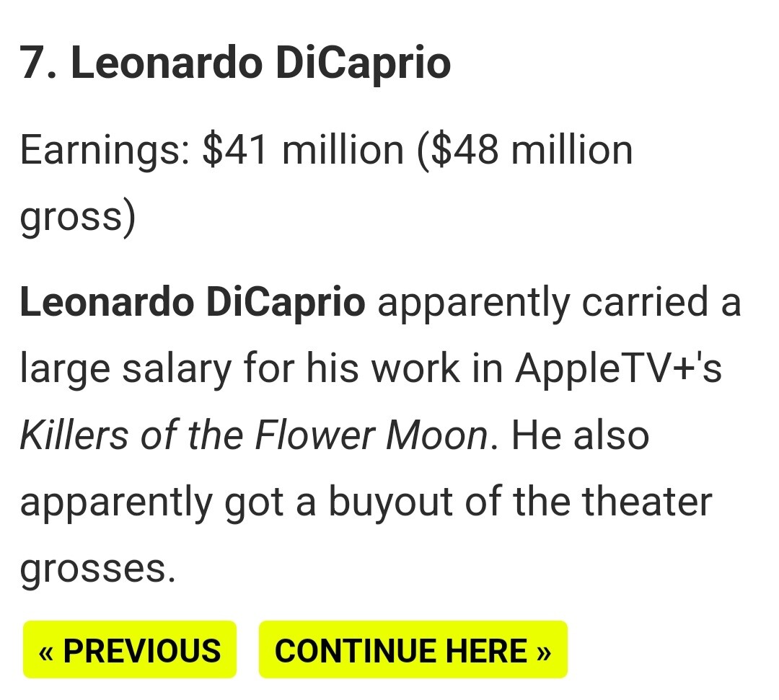Viewport: 779px width, 700px height.
Task: Click the right double-chevron on CONTINUE HERE
Action: point(544,650)
